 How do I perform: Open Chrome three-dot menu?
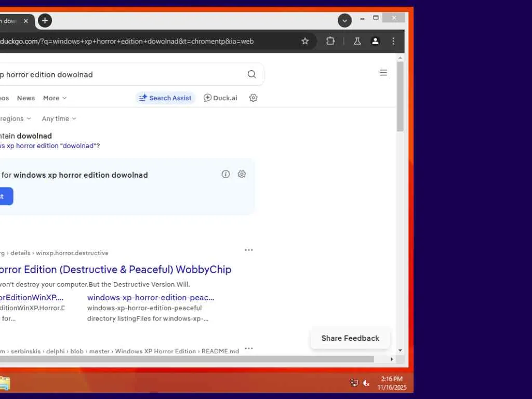[393, 41]
